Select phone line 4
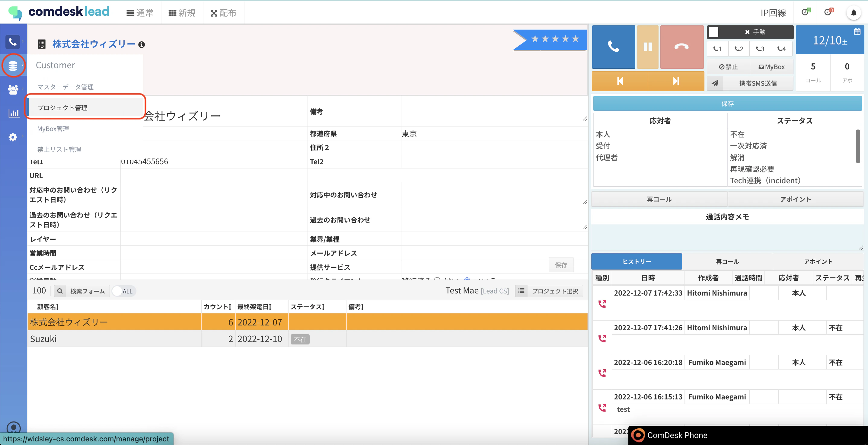The width and height of the screenshot is (868, 445). [781, 49]
